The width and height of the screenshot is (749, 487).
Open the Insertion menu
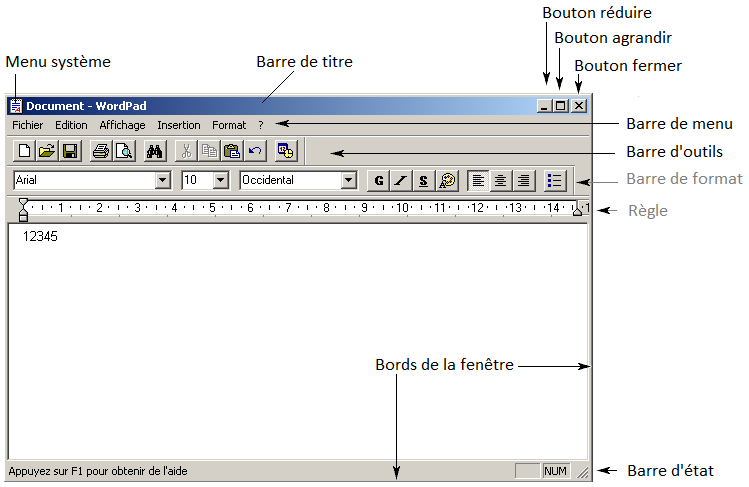click(179, 125)
